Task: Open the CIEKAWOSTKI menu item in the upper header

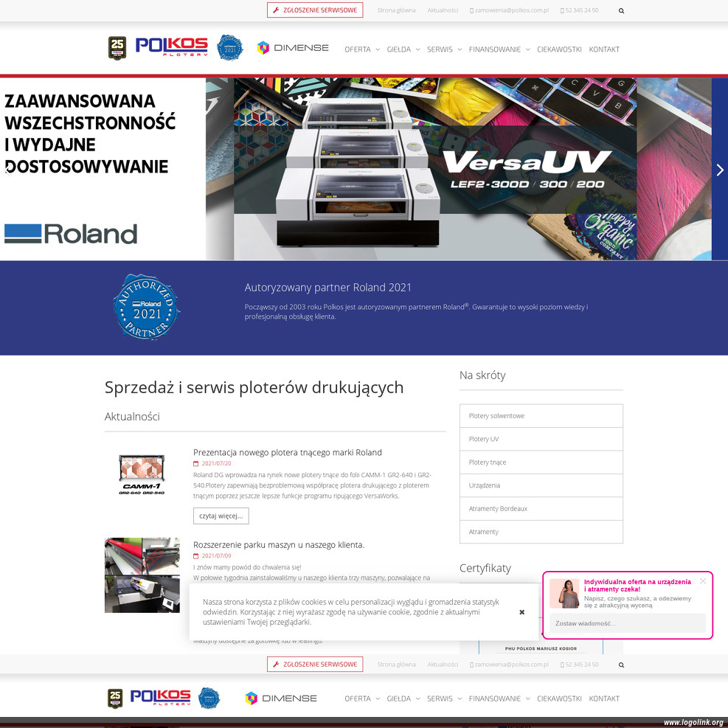Action: [x=559, y=49]
